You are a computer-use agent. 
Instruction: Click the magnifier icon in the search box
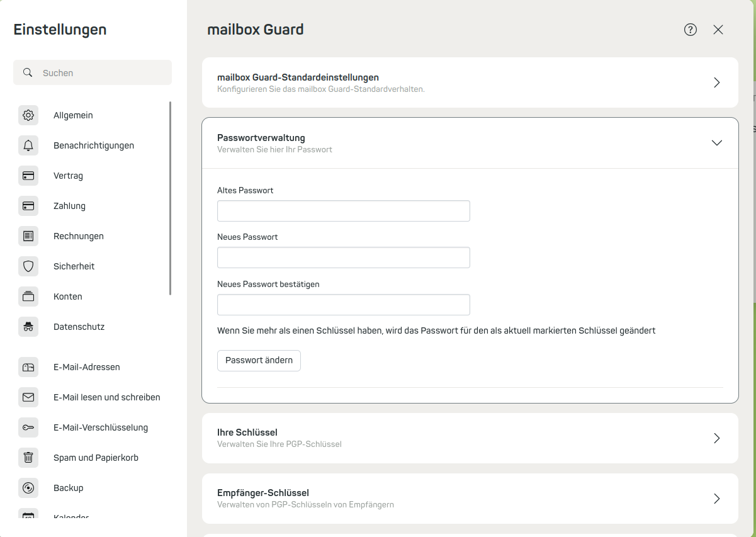coord(28,72)
